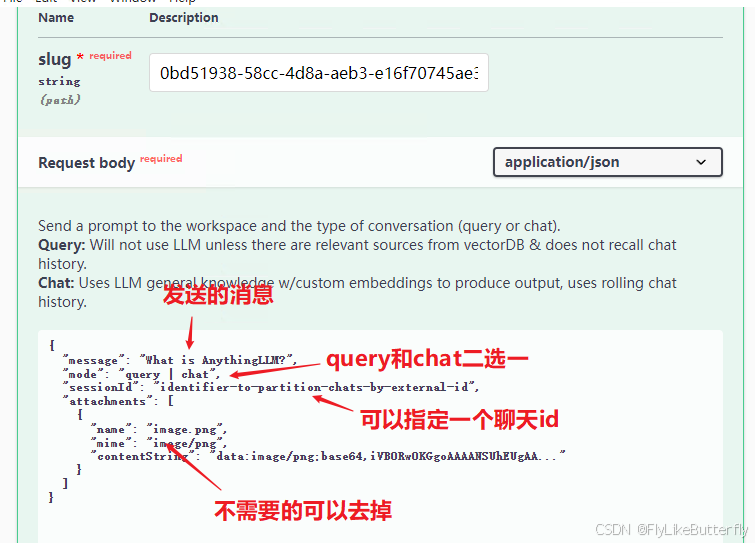Click the "contentString" line in the JSON
Image resolution: width=755 pixels, height=543 pixels.
[327, 456]
